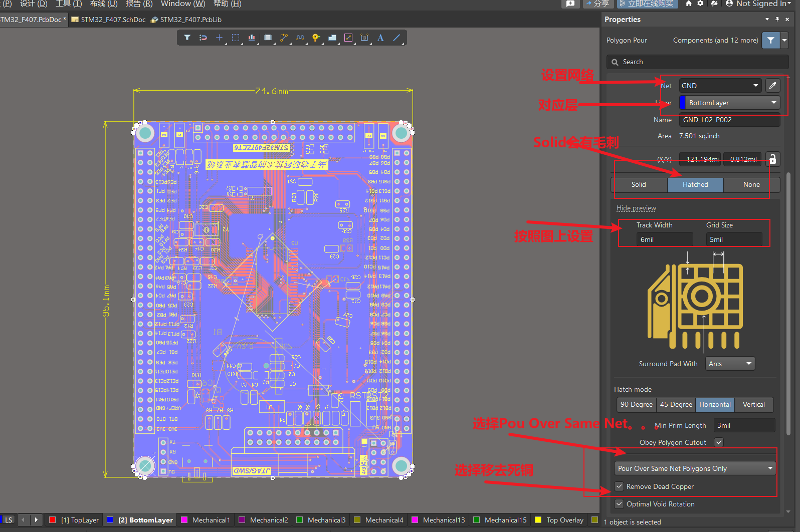The image size is (800, 532).
Task: Open the 布线 (U) menu
Action: (x=104, y=4)
